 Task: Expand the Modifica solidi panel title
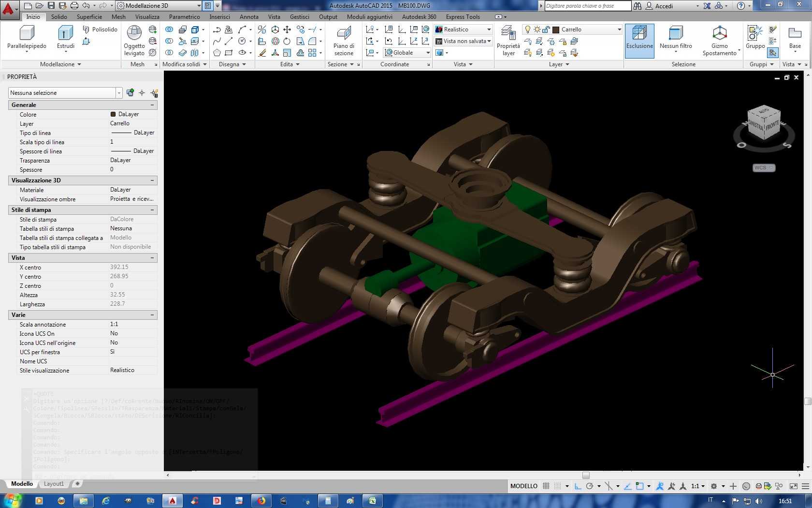coord(185,64)
